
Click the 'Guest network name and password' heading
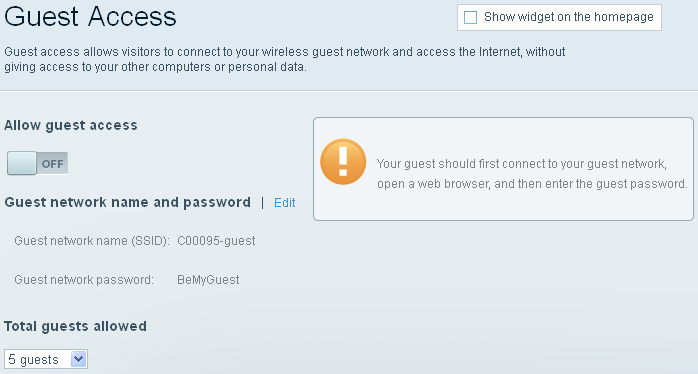point(127,202)
